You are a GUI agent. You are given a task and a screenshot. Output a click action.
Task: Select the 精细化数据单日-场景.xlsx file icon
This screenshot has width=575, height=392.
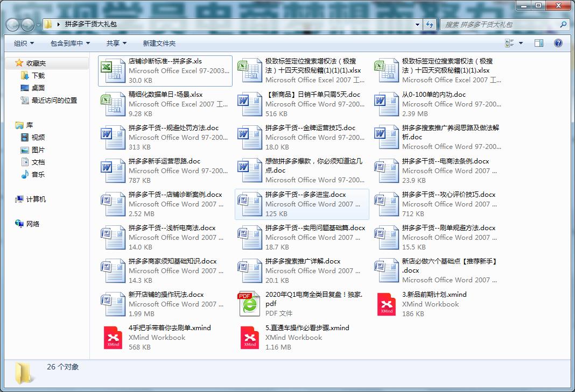click(x=113, y=104)
